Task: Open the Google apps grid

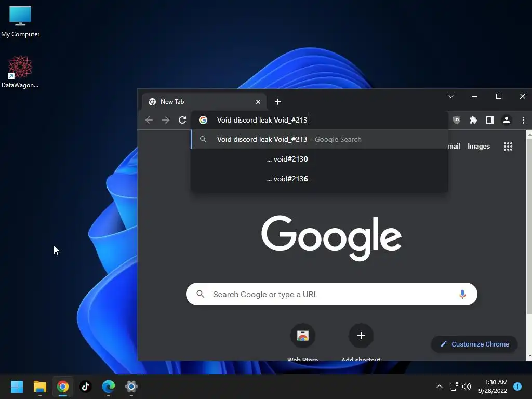Action: click(x=508, y=147)
